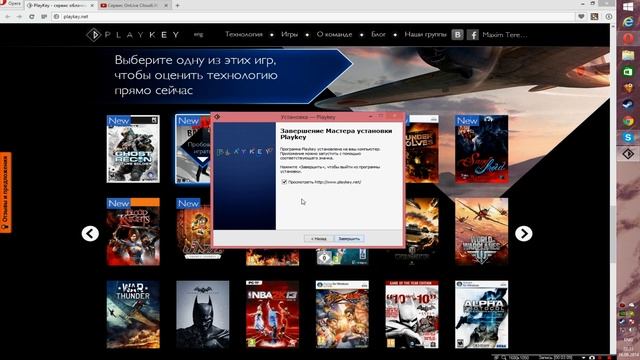Screen dimensions: 640x360
Task: Open Google Chrome from taskbar
Action: 628,121
